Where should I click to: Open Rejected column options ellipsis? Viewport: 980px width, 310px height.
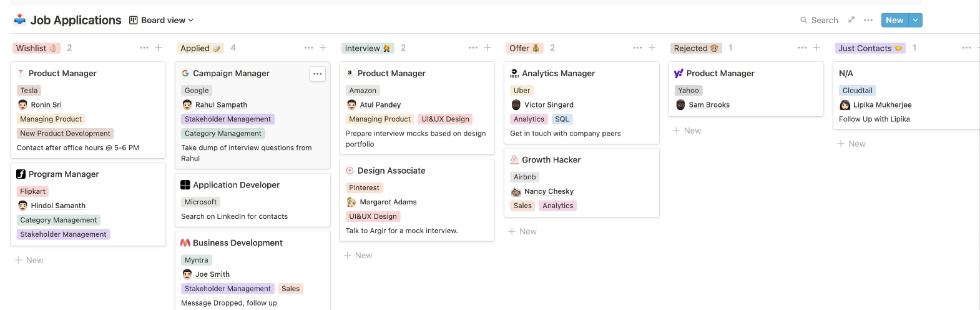(802, 47)
